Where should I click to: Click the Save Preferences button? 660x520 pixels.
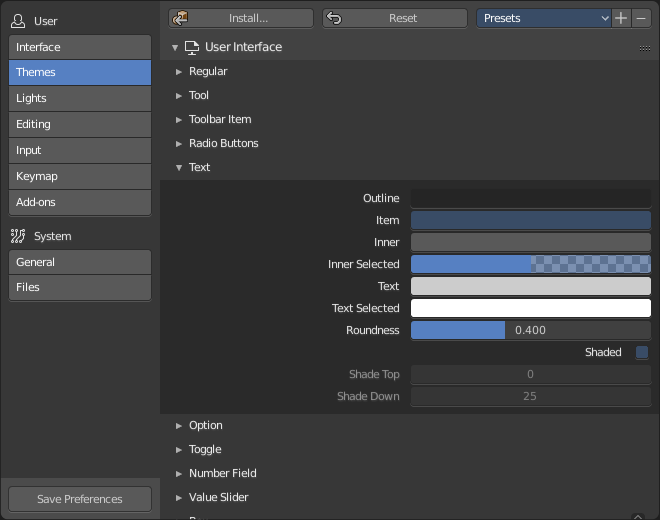tap(80, 499)
